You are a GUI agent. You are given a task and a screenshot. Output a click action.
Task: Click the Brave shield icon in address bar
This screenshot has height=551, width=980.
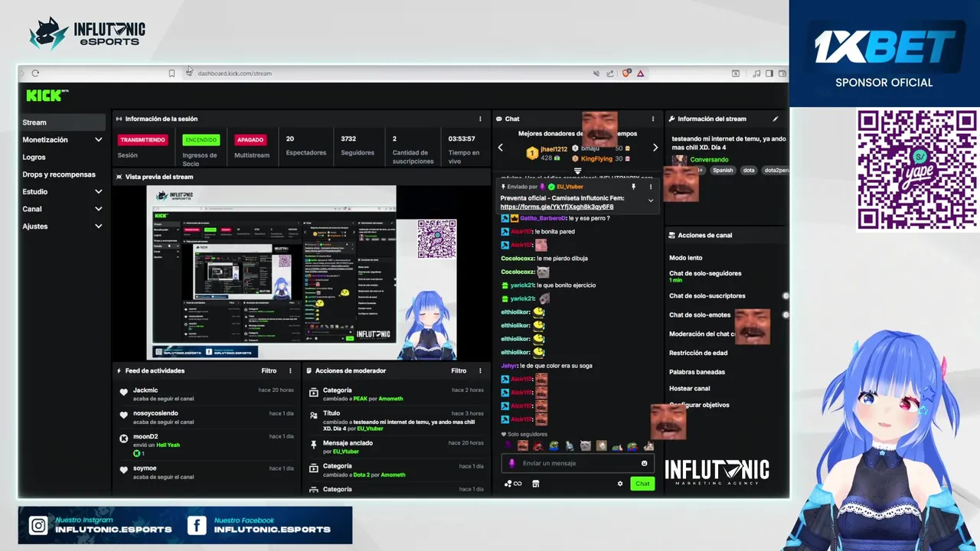coord(626,73)
